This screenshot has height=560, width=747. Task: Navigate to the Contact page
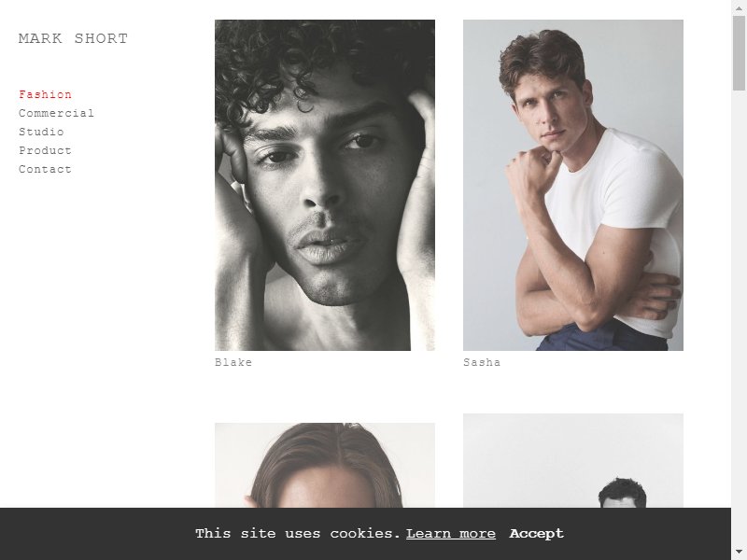tap(45, 169)
